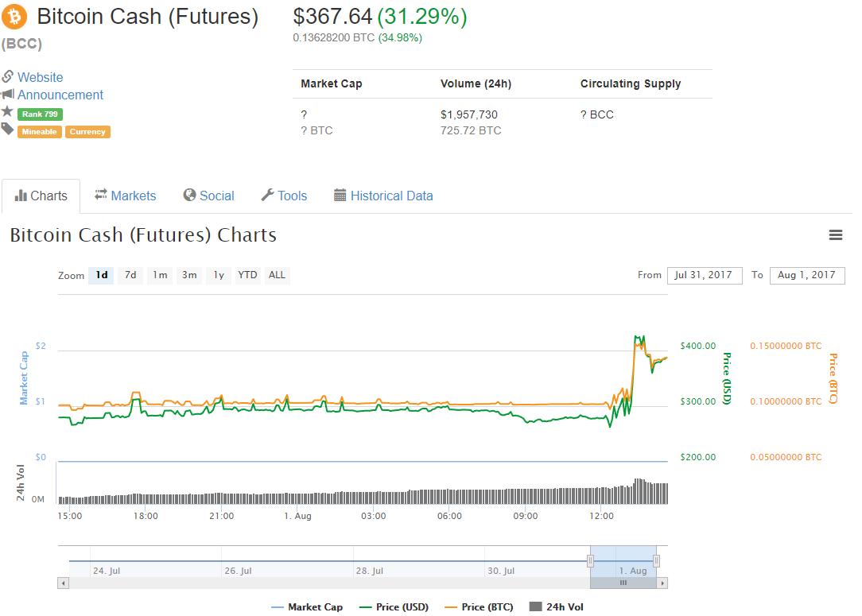The width and height of the screenshot is (862, 616).
Task: Click the navigator scrollbar thumb
Action: tap(623, 583)
